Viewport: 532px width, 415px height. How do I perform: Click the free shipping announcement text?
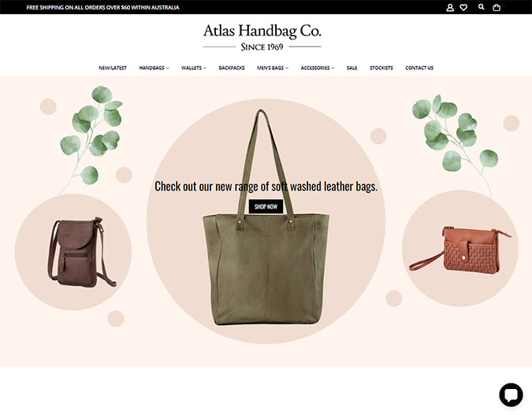coord(102,7)
